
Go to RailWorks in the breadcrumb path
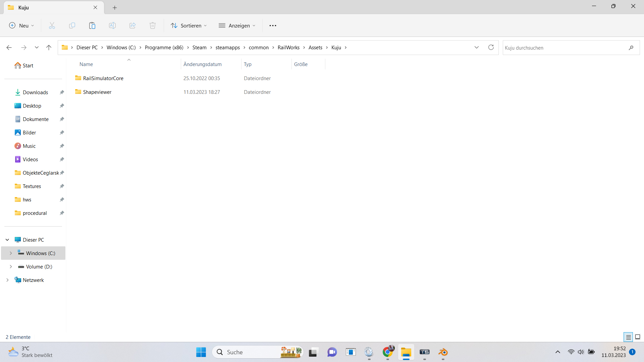click(x=288, y=48)
